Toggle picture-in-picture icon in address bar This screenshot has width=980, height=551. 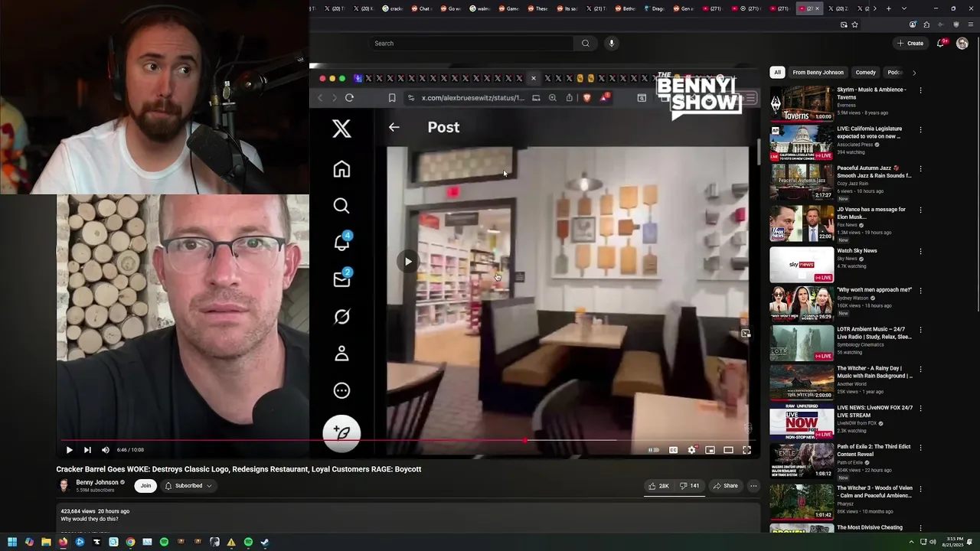pyautogui.click(x=844, y=24)
